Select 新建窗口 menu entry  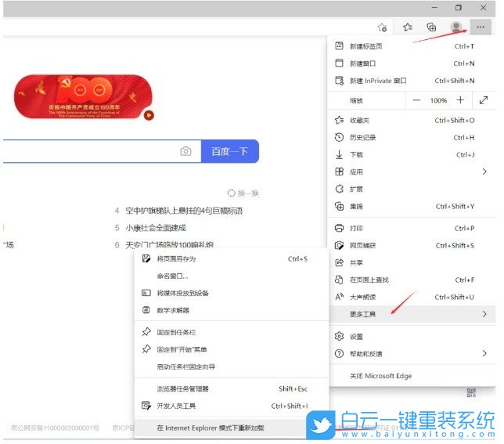[x=411, y=63]
